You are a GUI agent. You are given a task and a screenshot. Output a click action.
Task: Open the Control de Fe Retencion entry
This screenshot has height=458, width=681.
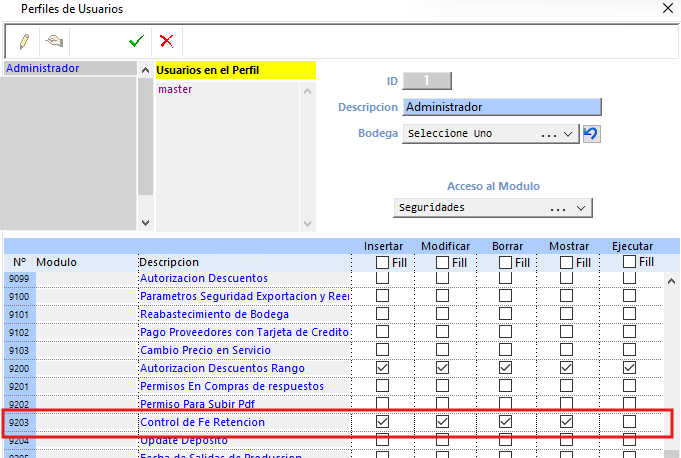[x=202, y=422]
